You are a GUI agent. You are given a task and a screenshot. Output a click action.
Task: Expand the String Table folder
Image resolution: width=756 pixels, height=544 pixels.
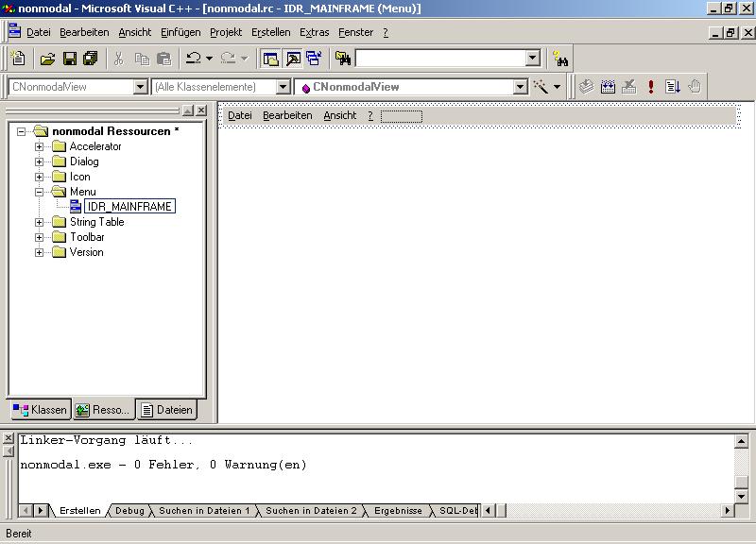point(40,222)
